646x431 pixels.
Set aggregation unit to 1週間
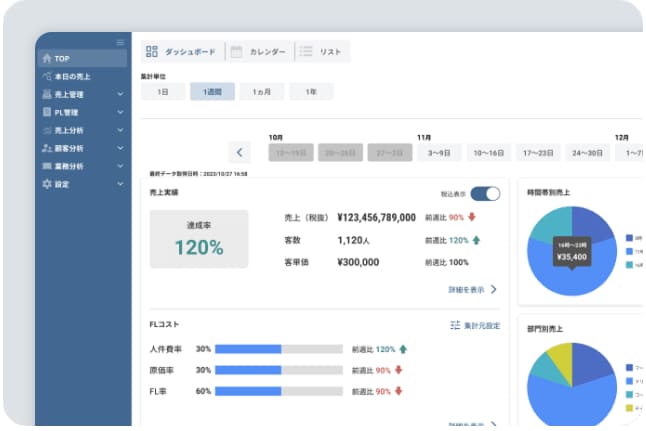(x=212, y=91)
